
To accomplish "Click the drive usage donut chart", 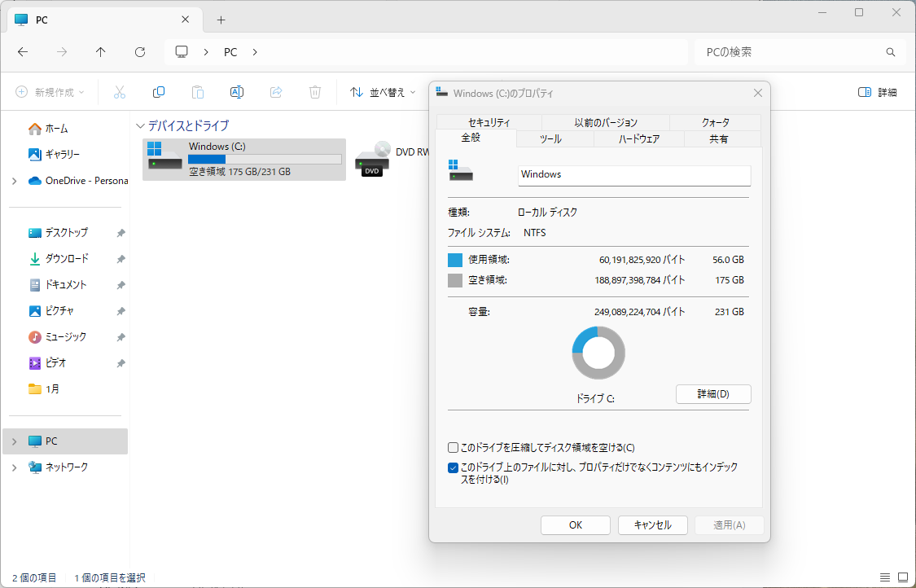I will (x=598, y=353).
